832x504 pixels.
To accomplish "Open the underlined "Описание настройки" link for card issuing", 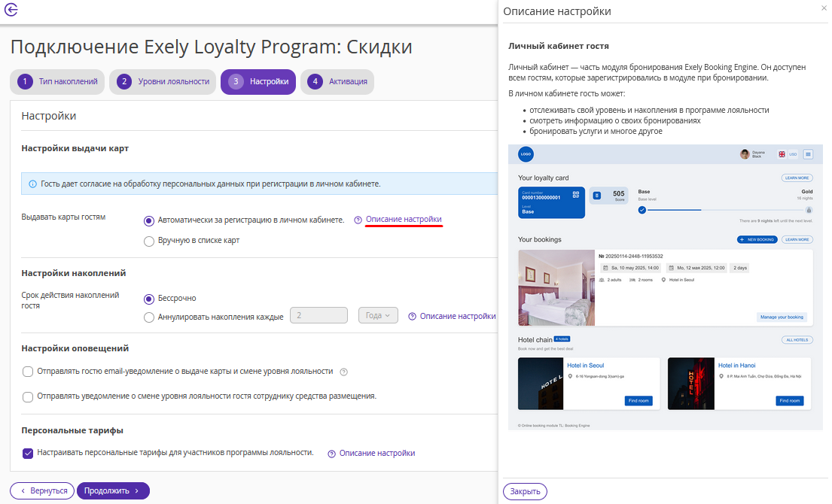I will pos(404,219).
